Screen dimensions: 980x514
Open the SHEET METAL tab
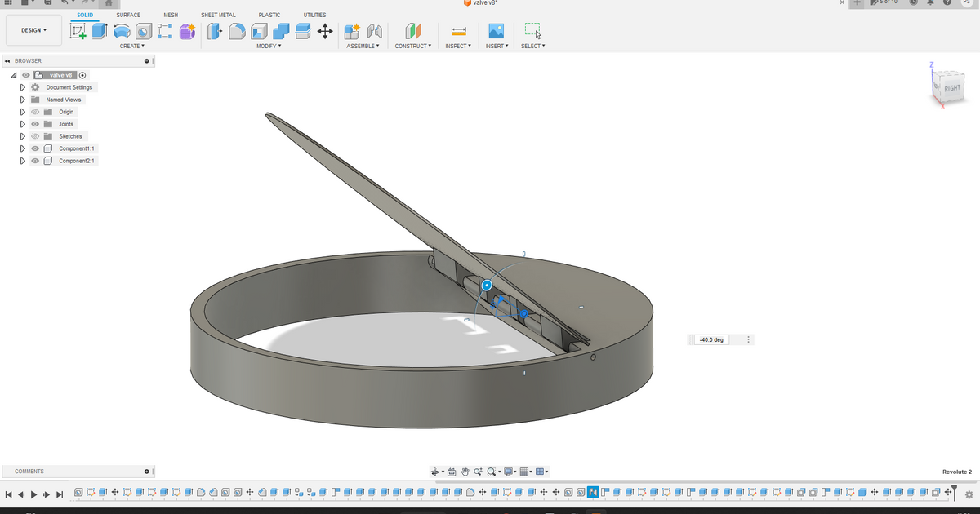(218, 15)
